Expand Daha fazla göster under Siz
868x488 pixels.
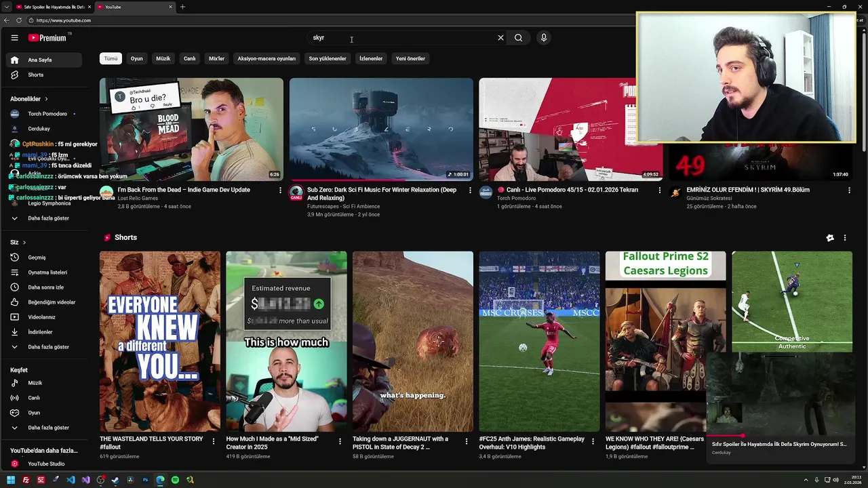43,347
